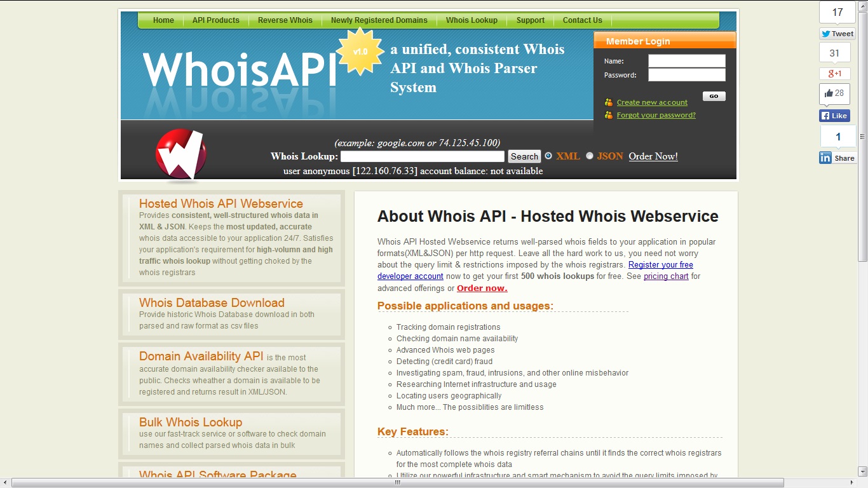Click the horizontal scrollbar left arrow
Screen dimensions: 868x488
5,483
